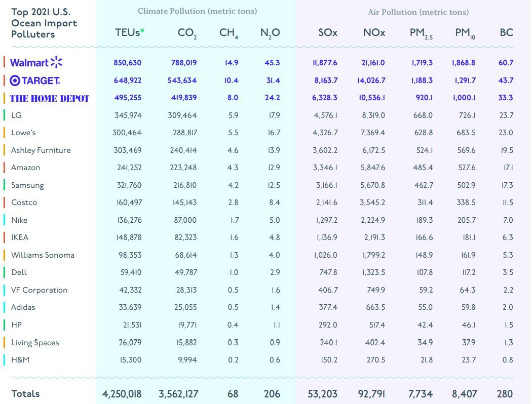Screen dimensions: 532x404
Task: Click the total SOx value 53,203
Action: tap(322, 394)
